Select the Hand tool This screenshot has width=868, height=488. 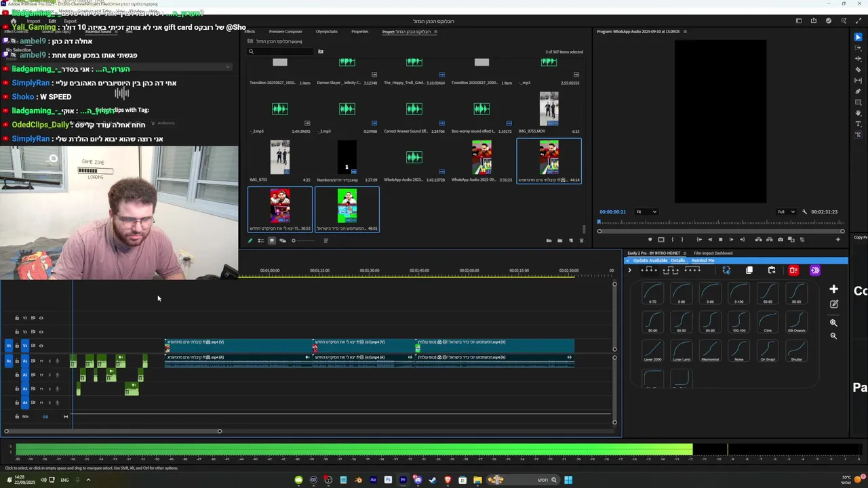[x=858, y=113]
